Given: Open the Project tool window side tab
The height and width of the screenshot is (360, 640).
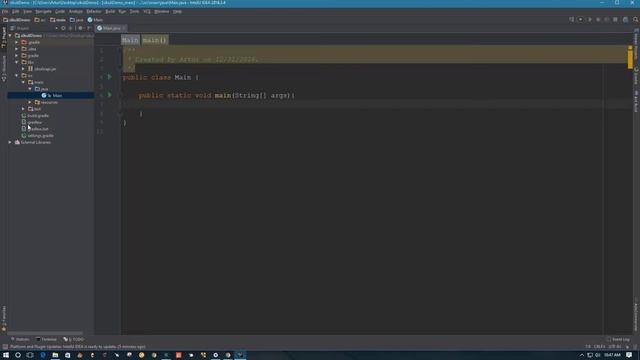Looking at the screenshot, I should pos(4,38).
